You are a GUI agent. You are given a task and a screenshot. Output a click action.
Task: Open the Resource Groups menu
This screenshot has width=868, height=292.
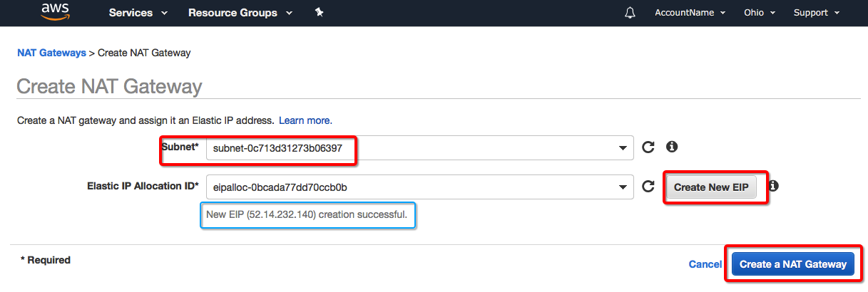(x=240, y=13)
